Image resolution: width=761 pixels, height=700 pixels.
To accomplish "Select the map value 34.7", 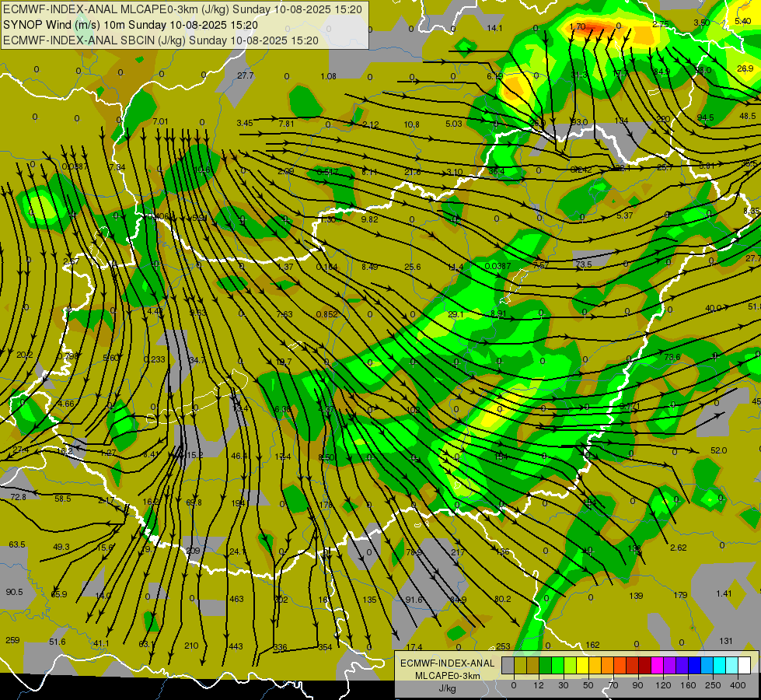I will coord(197,360).
